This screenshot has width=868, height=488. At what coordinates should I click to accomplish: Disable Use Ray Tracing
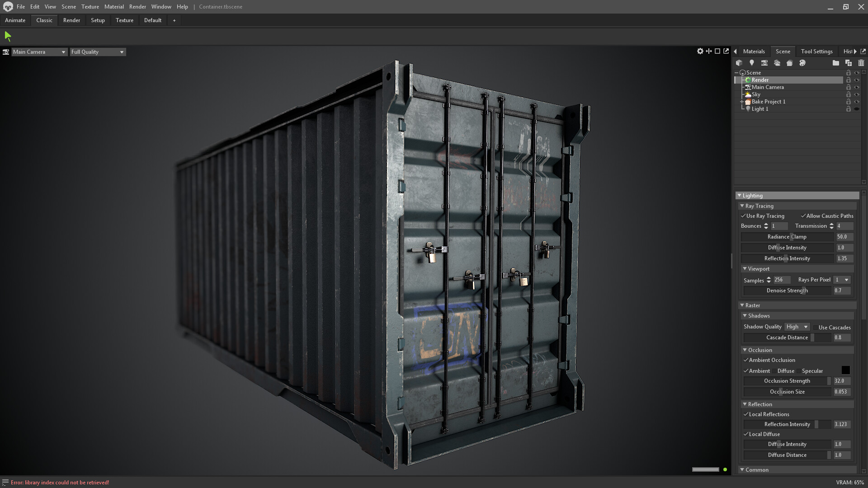[743, 216]
